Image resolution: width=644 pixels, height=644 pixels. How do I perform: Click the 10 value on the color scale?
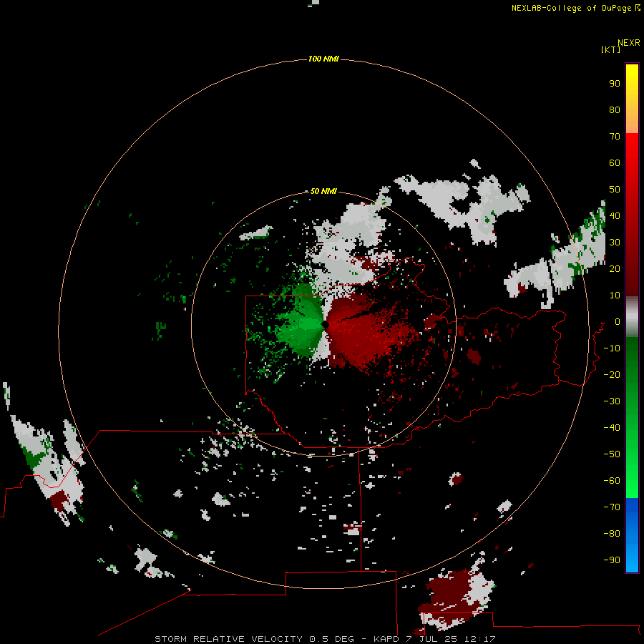pyautogui.click(x=615, y=296)
